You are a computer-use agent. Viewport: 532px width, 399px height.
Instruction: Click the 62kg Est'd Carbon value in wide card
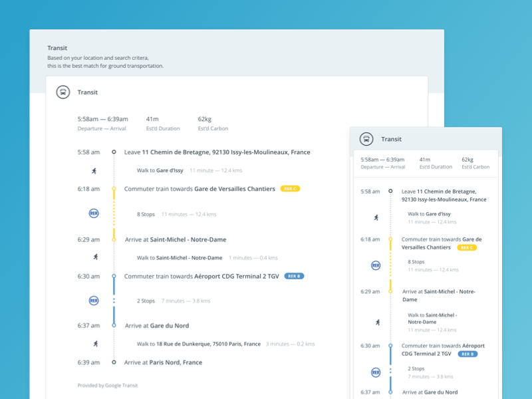(x=205, y=119)
